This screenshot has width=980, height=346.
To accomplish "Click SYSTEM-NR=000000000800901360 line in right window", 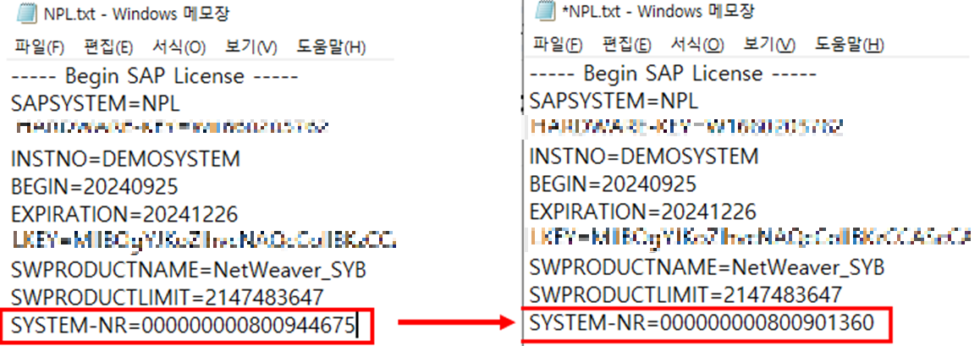I will point(702,323).
